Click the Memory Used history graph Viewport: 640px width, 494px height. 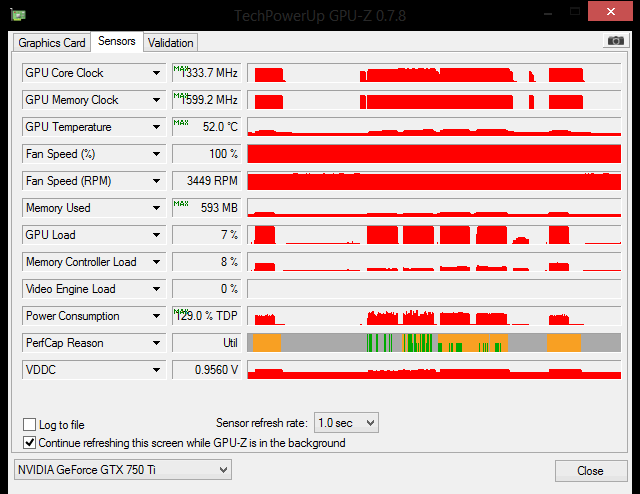tap(434, 208)
